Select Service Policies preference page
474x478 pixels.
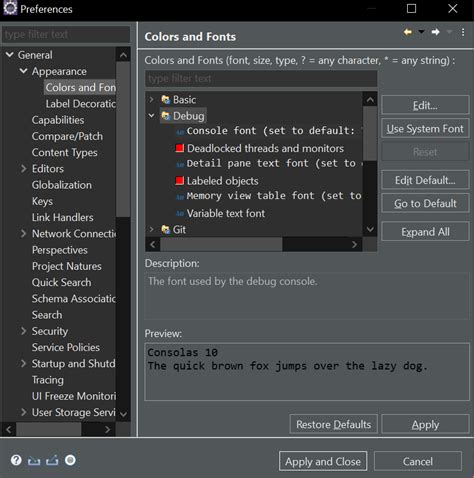tap(66, 347)
